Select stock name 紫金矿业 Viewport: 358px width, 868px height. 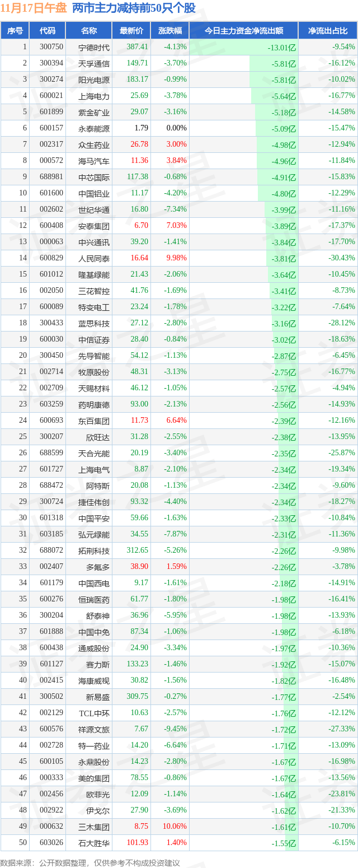tap(94, 112)
